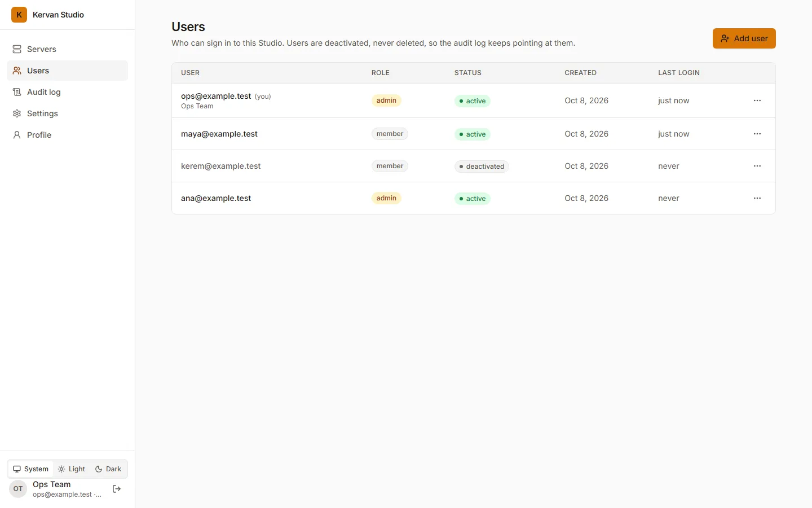812x508 pixels.
Task: Click the USER column header
Action: pos(191,73)
